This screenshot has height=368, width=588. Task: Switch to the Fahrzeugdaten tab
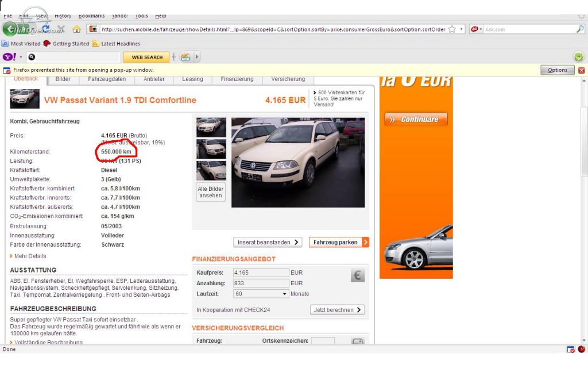(x=107, y=79)
